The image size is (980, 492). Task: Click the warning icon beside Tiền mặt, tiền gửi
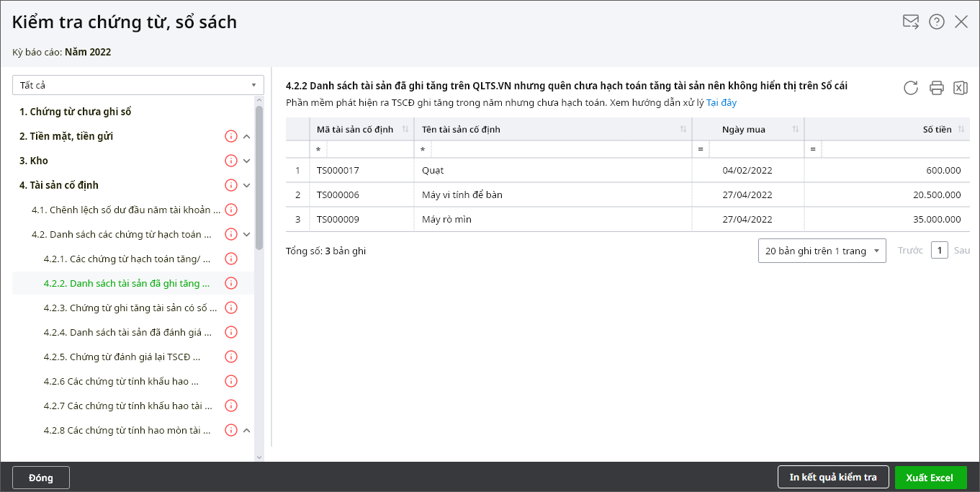pyautogui.click(x=231, y=136)
